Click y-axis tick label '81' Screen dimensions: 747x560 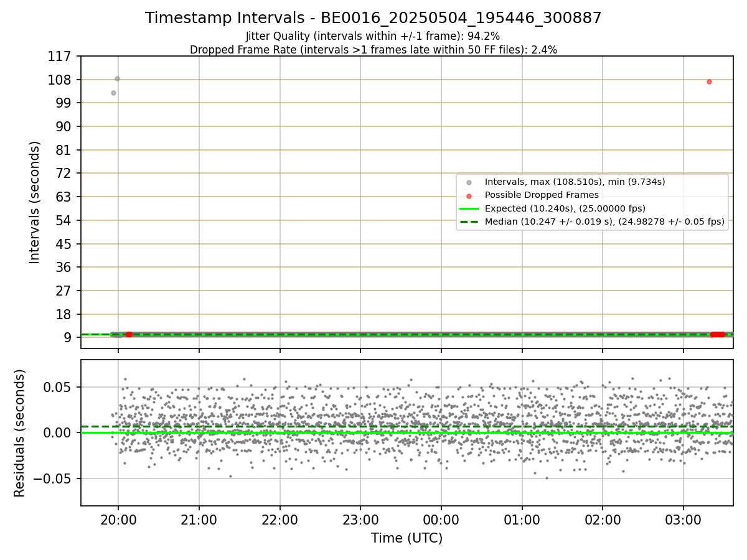(65, 150)
